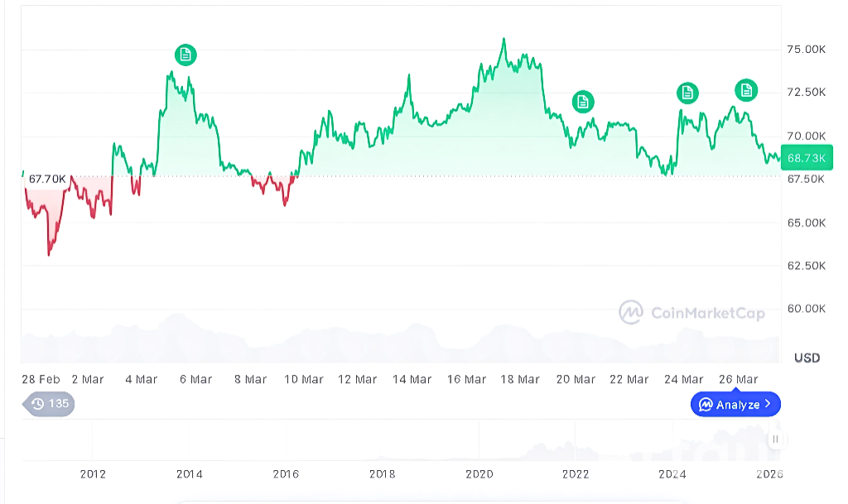Viewport: 848px width, 504px height.
Task: Click the 10 Mar date on the axis
Action: tap(304, 379)
